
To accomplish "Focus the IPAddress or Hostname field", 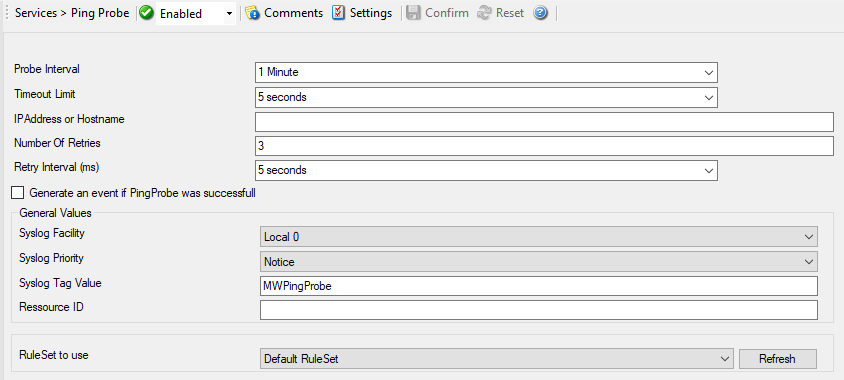I will tap(544, 122).
